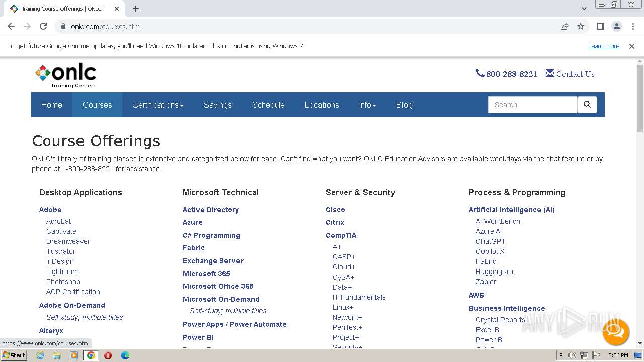644x362 pixels.
Task: Open the Cisco course category
Action: pos(335,210)
